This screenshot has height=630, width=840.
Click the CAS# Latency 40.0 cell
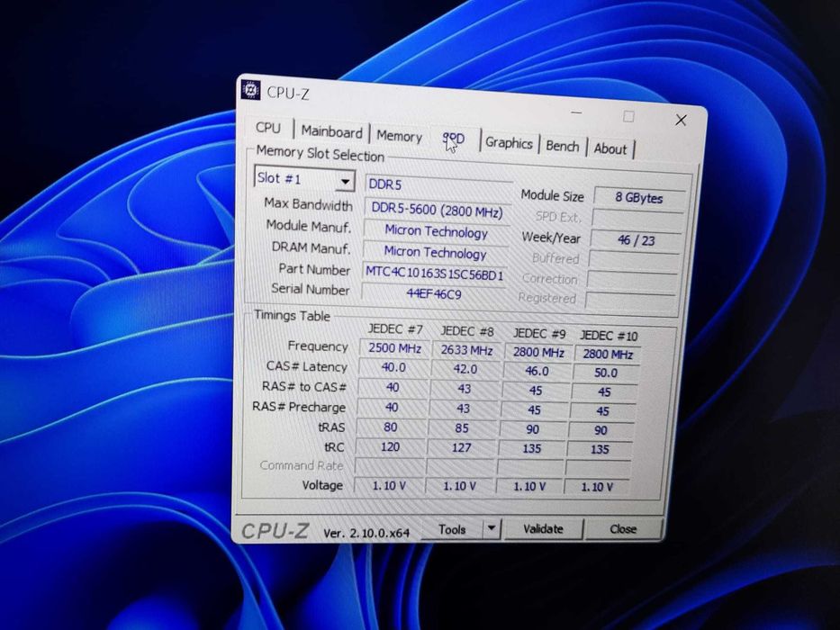point(393,367)
